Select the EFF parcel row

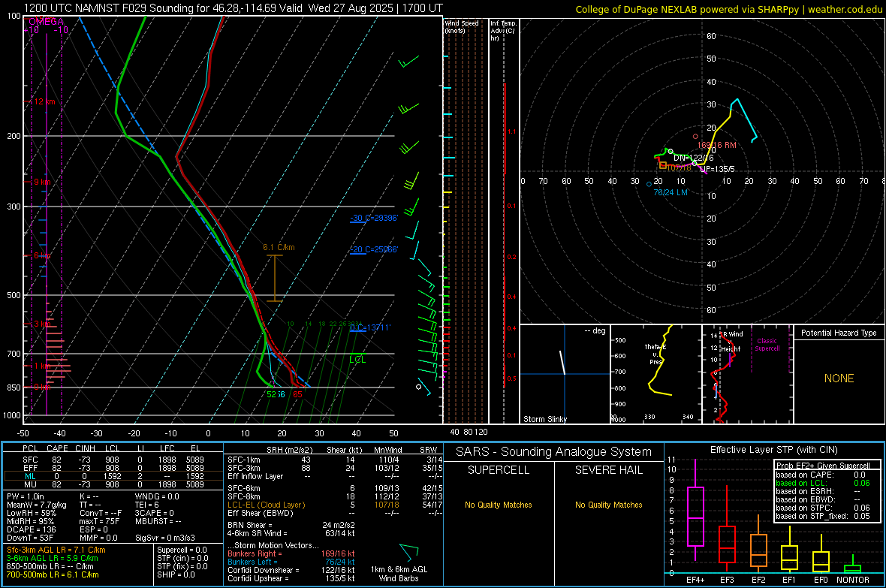(x=112, y=468)
